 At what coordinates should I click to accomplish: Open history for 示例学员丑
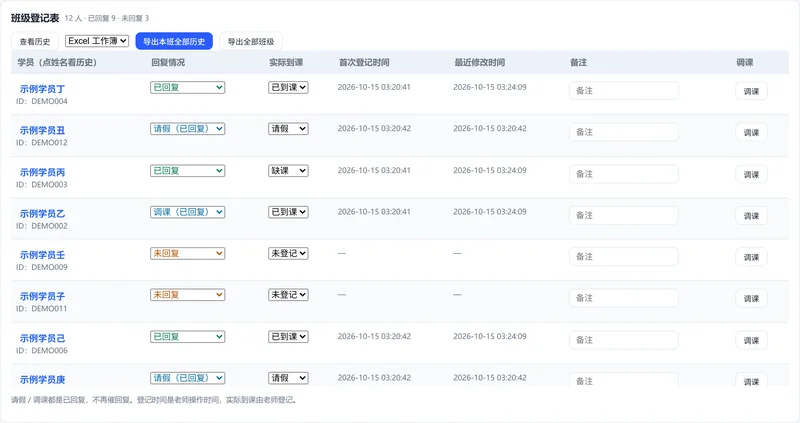[x=42, y=130]
